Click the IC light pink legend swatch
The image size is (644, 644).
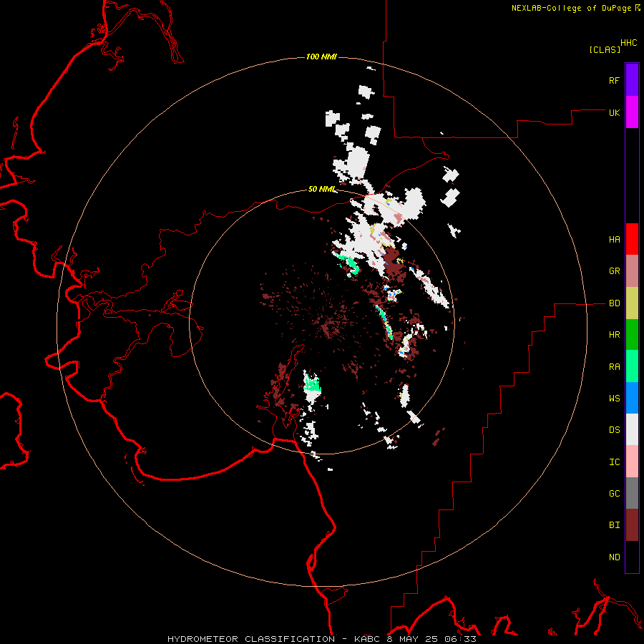[x=632, y=462]
